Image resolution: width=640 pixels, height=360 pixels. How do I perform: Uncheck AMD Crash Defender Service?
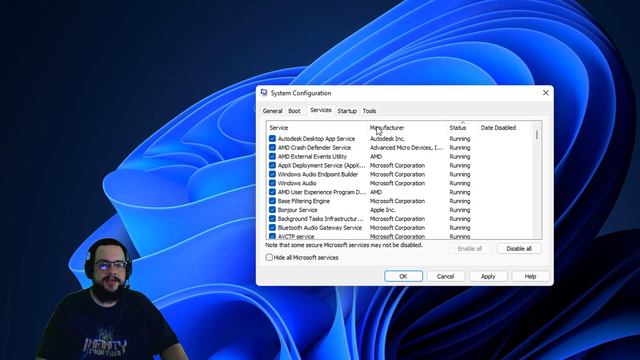click(272, 148)
